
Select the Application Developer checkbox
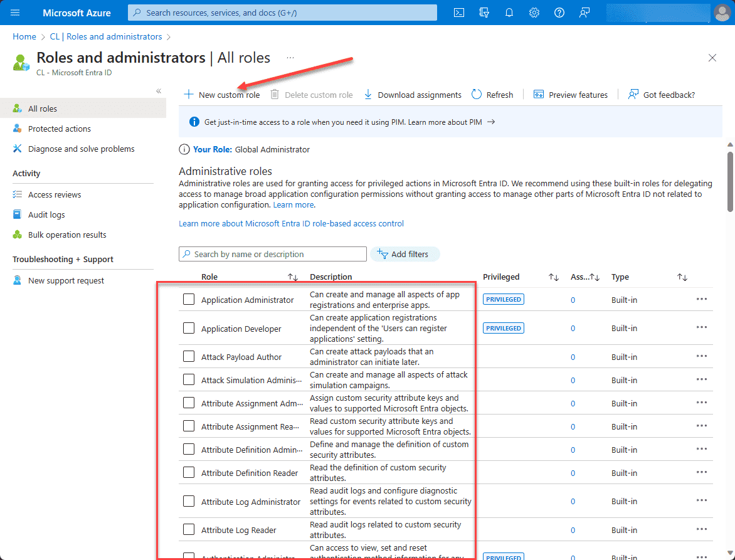point(188,328)
